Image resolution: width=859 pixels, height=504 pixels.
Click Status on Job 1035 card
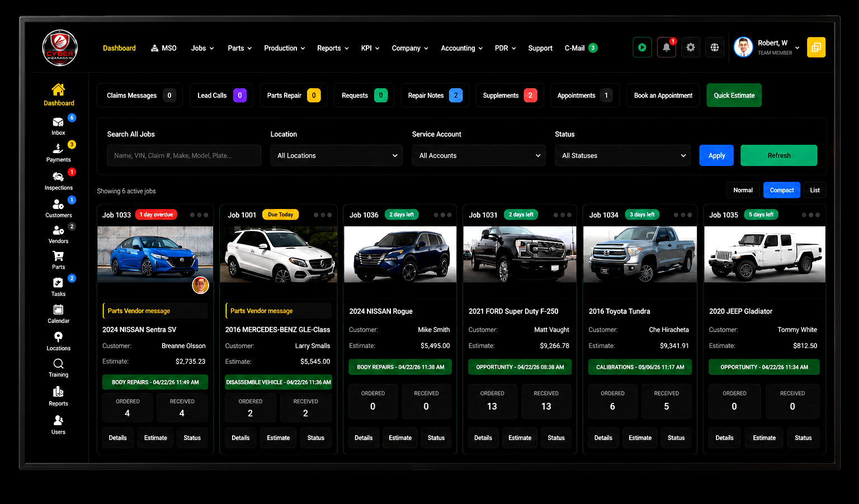803,438
